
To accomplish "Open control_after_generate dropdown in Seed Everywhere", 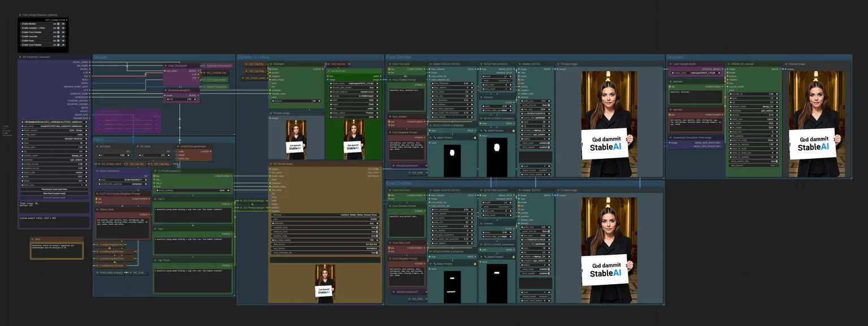I will [x=123, y=184].
